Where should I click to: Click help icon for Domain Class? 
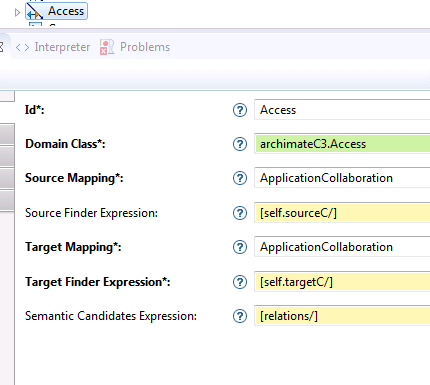[x=240, y=144]
